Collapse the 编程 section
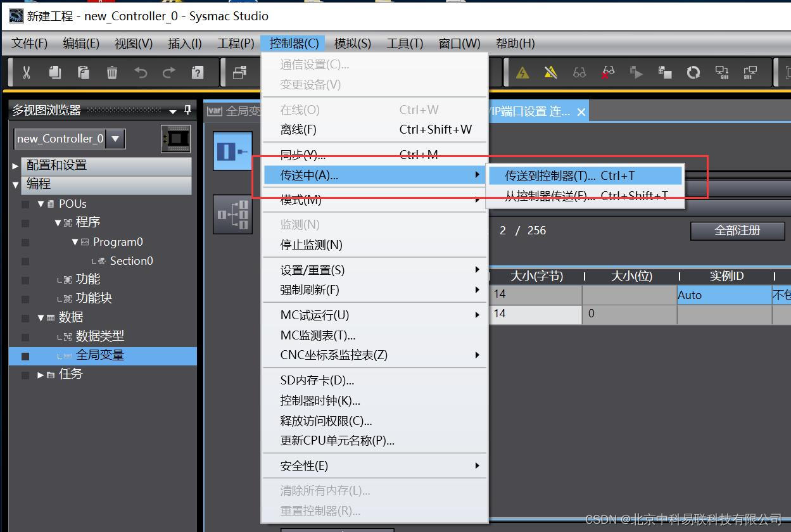The height and width of the screenshot is (532, 791). pyautogui.click(x=16, y=184)
